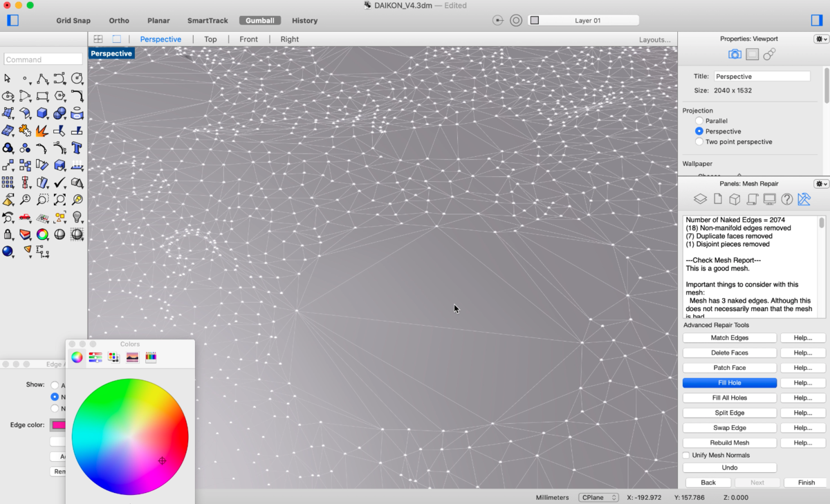Select the Text object tool
The width and height of the screenshot is (830, 504).
[x=77, y=148]
